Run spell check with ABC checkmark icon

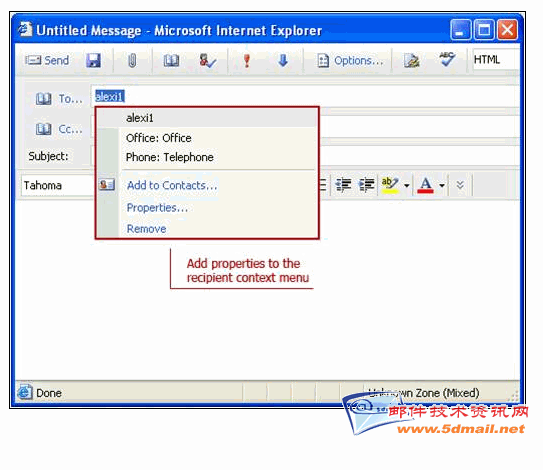pos(447,59)
